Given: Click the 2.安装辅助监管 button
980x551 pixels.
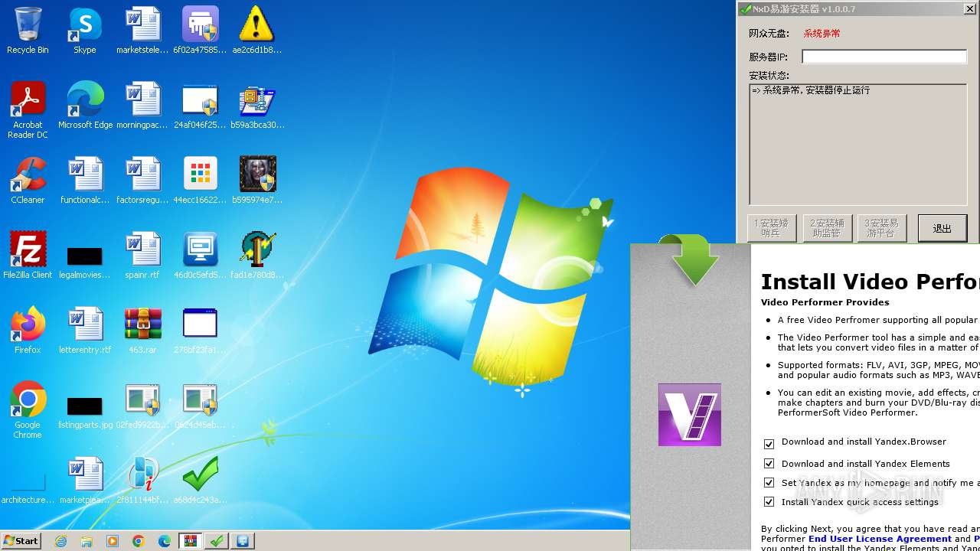Looking at the screenshot, I should tap(826, 229).
